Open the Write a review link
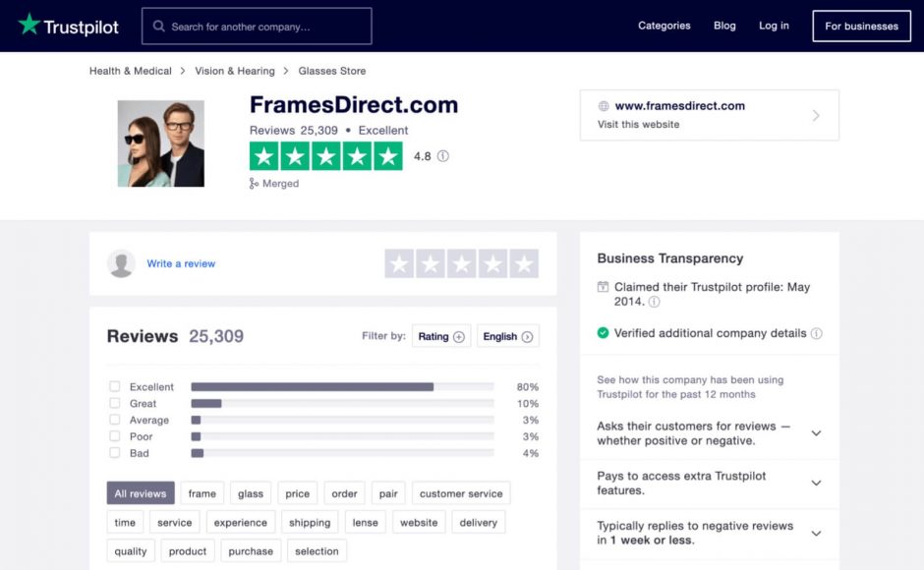Screen dimensions: 924x570 [181, 263]
